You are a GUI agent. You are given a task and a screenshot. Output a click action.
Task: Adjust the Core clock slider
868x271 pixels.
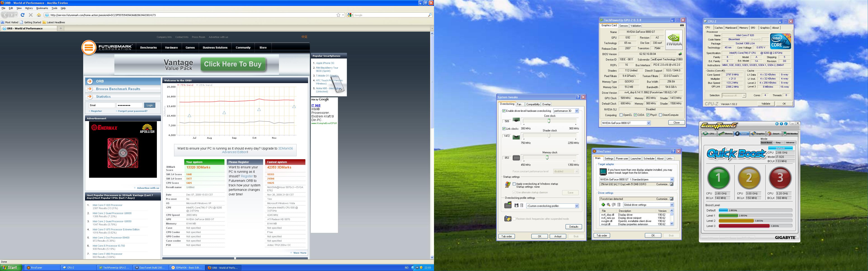tap(549, 121)
